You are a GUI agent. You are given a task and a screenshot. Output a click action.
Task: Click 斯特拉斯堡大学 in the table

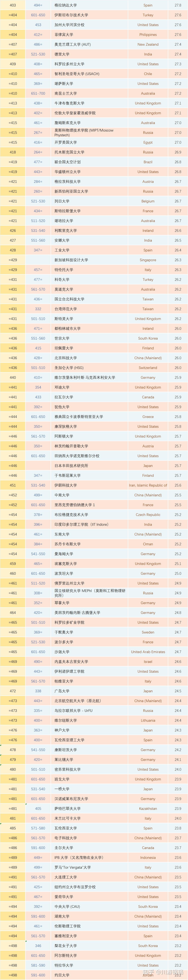(67, 211)
